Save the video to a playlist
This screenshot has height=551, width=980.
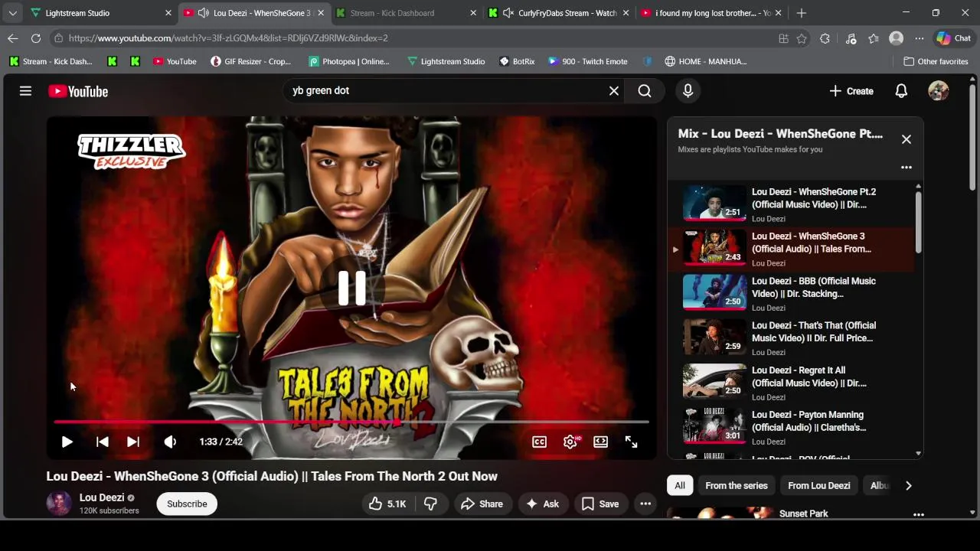tap(600, 504)
